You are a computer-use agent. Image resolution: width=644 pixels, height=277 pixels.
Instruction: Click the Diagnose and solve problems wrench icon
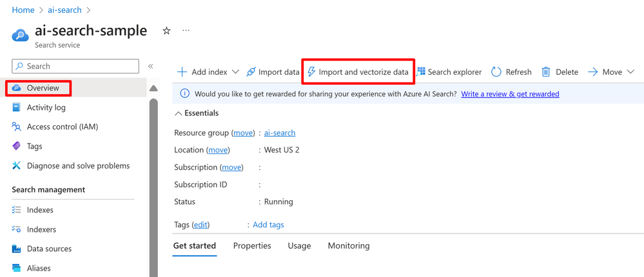[x=16, y=165]
